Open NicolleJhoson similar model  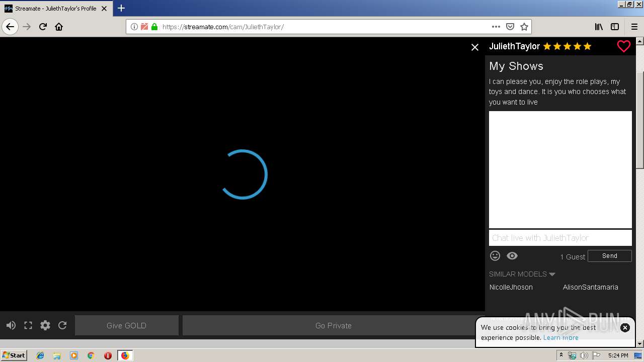[511, 287]
